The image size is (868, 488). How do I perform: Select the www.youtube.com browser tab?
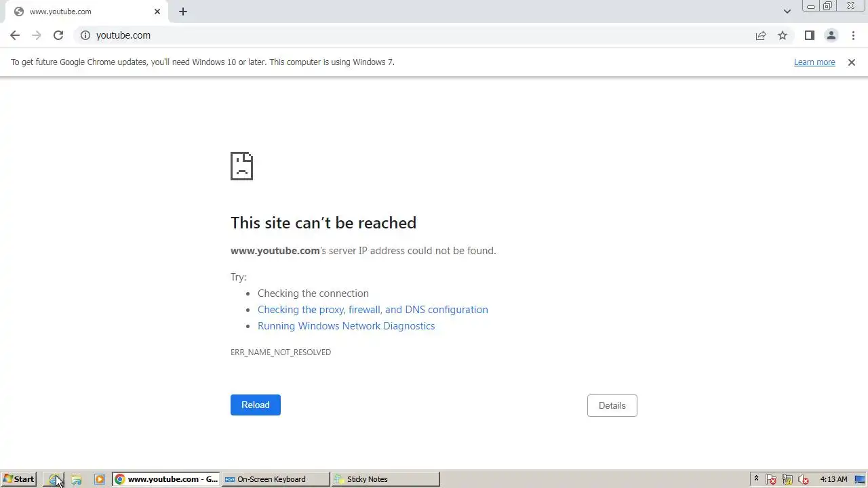(87, 12)
